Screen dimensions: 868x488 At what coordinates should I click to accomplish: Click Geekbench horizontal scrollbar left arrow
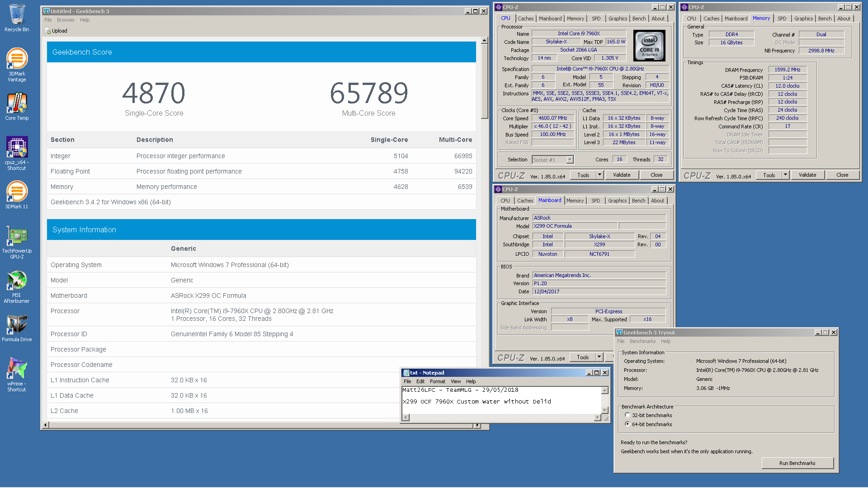pyautogui.click(x=45, y=425)
